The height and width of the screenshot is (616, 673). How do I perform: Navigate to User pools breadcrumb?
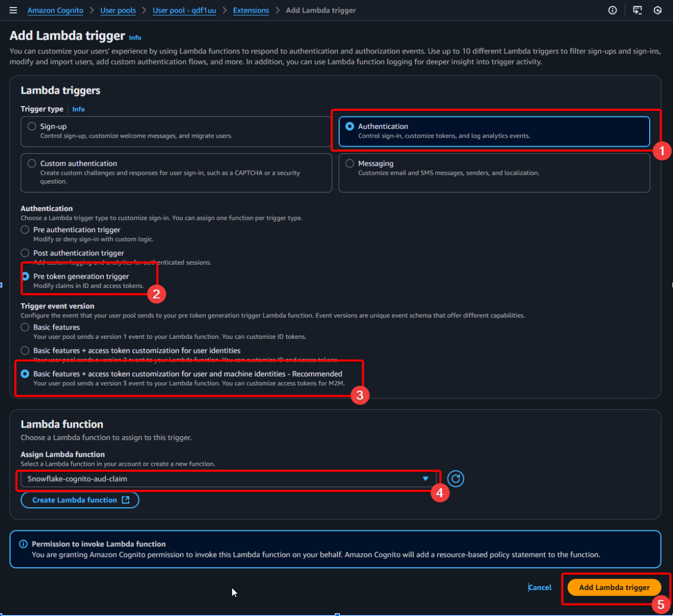118,10
